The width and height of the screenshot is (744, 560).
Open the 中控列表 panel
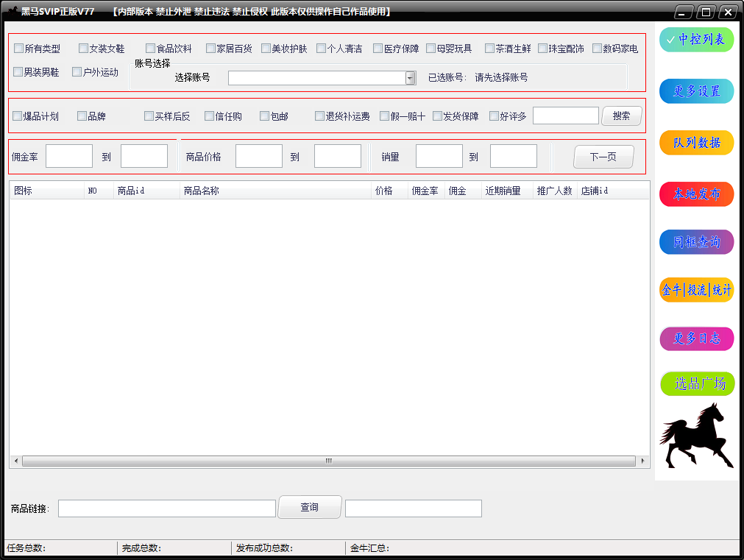click(695, 39)
